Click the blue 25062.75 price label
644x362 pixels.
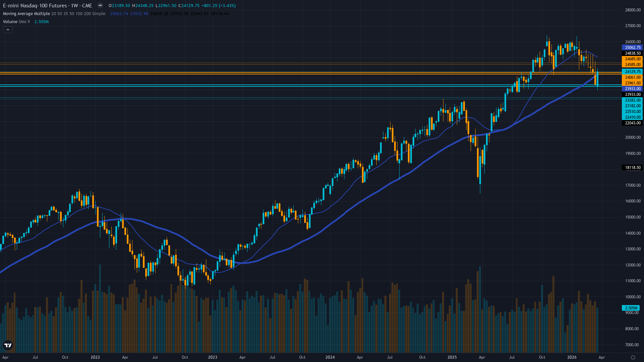(x=632, y=48)
